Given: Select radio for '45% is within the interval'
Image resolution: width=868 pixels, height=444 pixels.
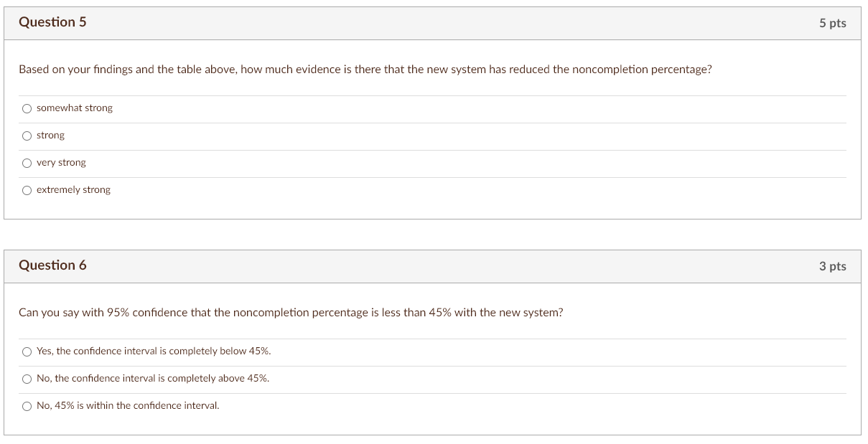Looking at the screenshot, I should tap(27, 406).
